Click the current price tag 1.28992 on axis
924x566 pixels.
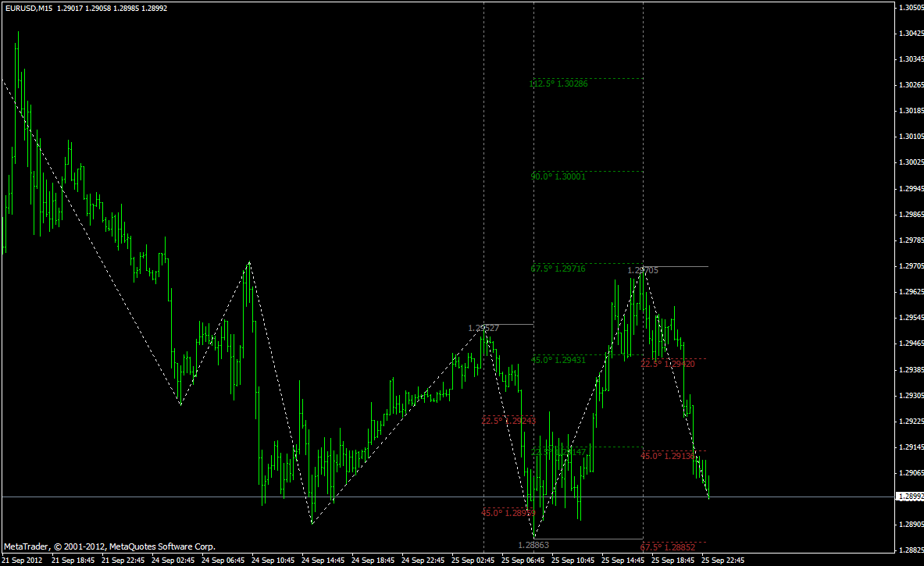click(x=911, y=497)
